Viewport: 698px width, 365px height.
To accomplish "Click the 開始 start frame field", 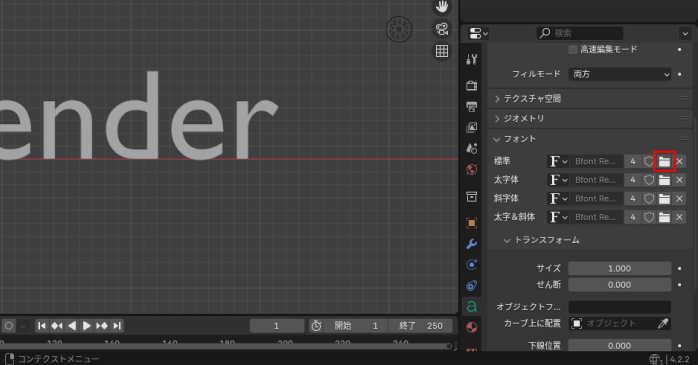I will (356, 326).
